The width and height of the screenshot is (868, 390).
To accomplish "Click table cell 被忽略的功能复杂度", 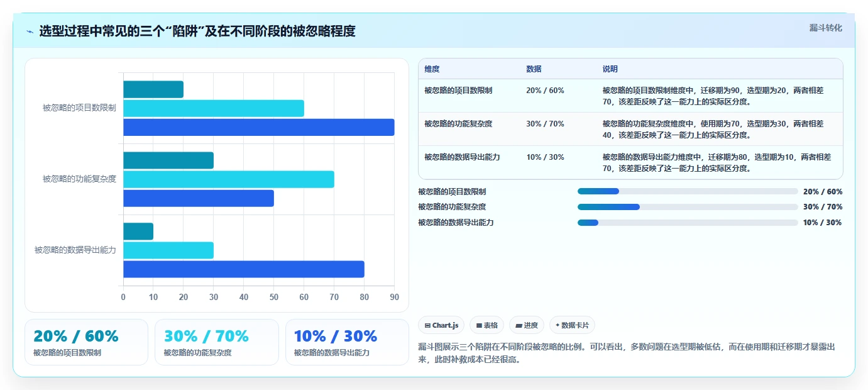I will 458,124.
